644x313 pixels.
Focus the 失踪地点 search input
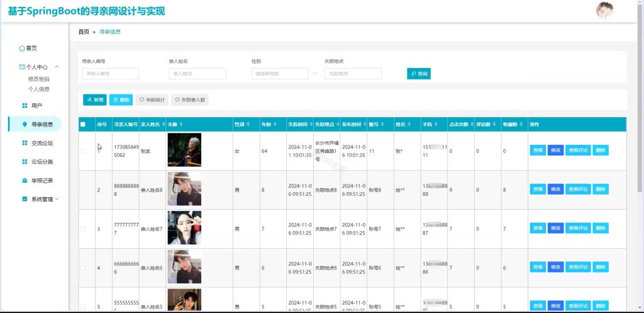353,74
